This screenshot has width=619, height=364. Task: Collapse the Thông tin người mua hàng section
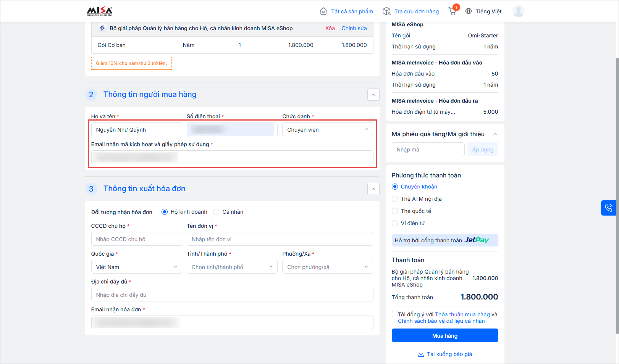tap(373, 95)
